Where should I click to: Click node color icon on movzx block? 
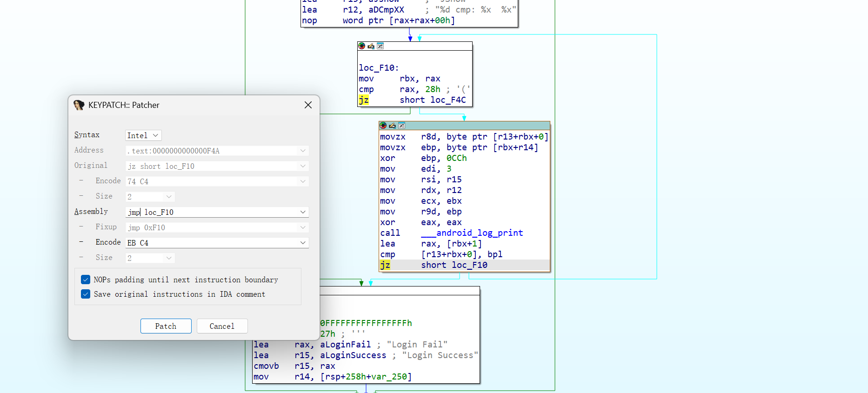(383, 126)
